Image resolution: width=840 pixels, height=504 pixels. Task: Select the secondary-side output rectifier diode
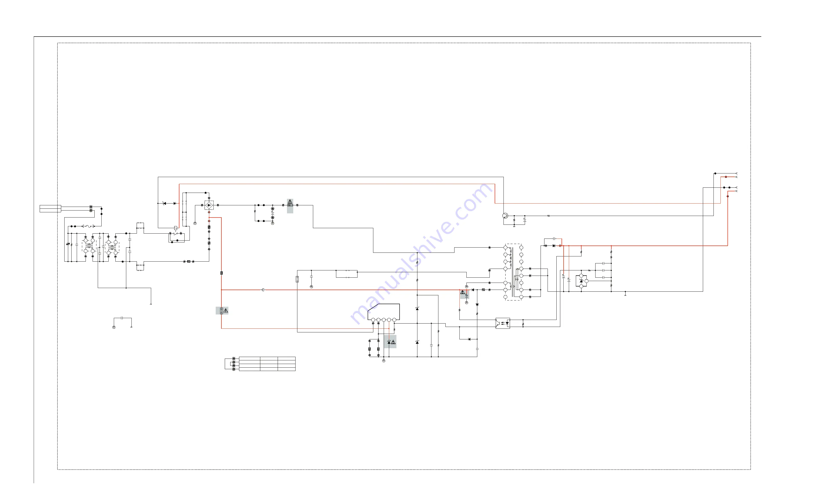[554, 246]
